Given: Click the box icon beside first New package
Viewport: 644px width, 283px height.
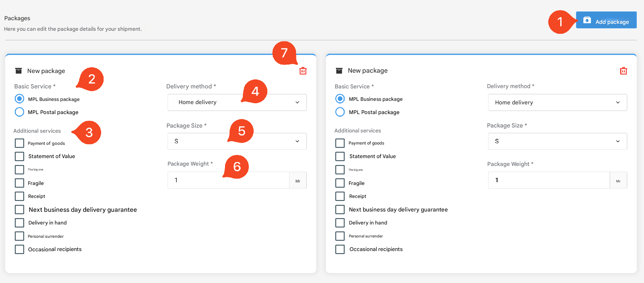Looking at the screenshot, I should (19, 71).
